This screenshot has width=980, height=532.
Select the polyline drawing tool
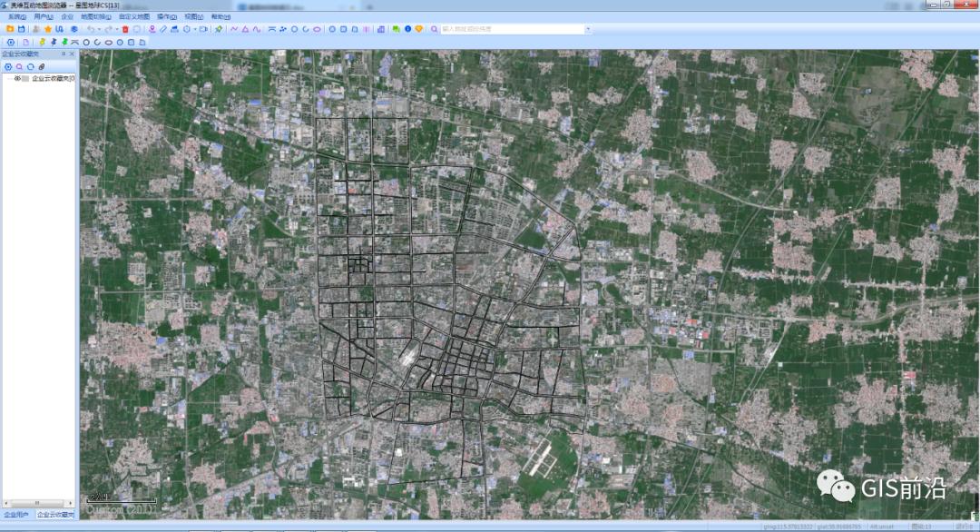(x=234, y=29)
